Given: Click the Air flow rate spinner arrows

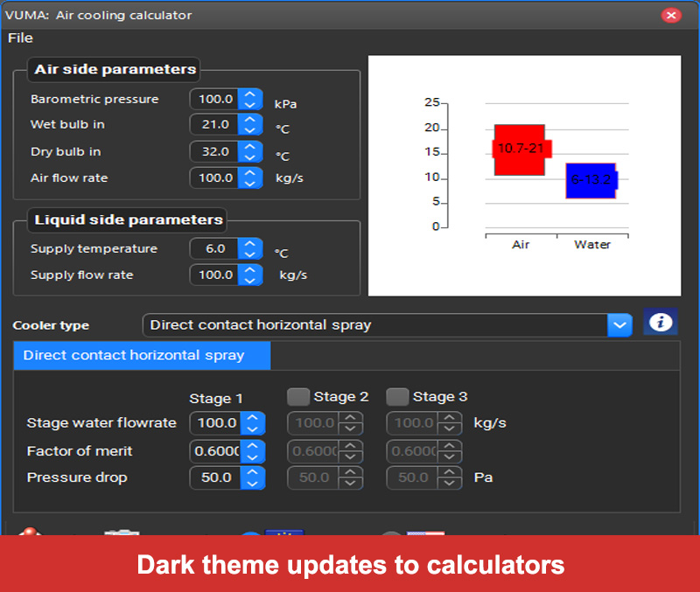Looking at the screenshot, I should coord(251,178).
